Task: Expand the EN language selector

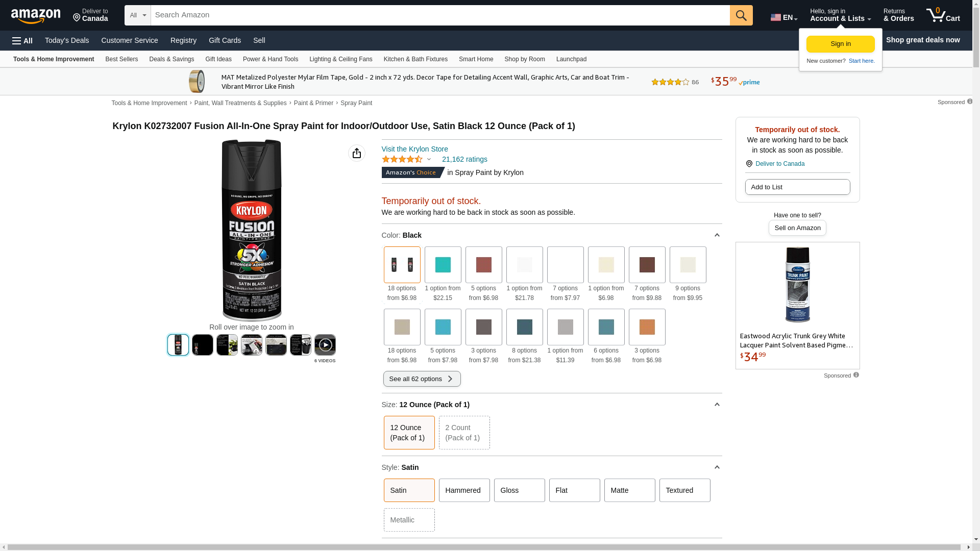Action: [x=783, y=17]
